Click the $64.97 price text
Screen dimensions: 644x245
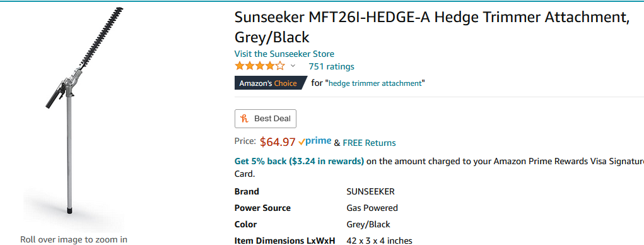point(278,142)
